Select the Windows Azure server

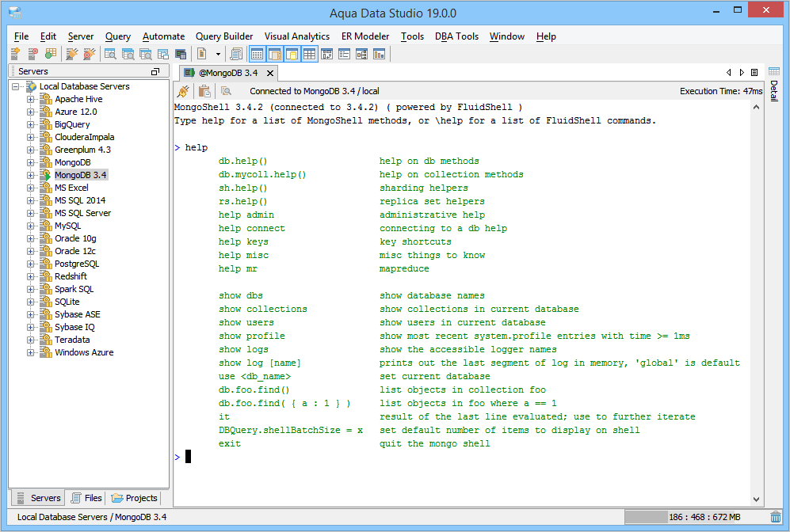pyautogui.click(x=84, y=352)
